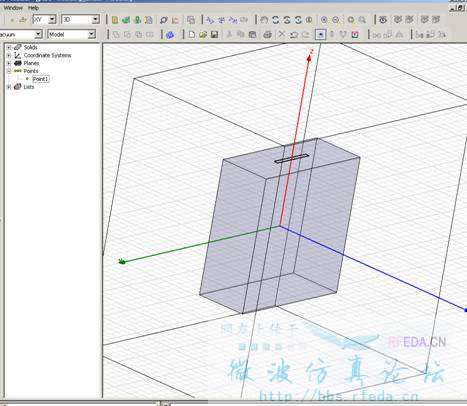The height and width of the screenshot is (406, 467).
Task: Click the third rotate view icon
Action: coord(298,20)
